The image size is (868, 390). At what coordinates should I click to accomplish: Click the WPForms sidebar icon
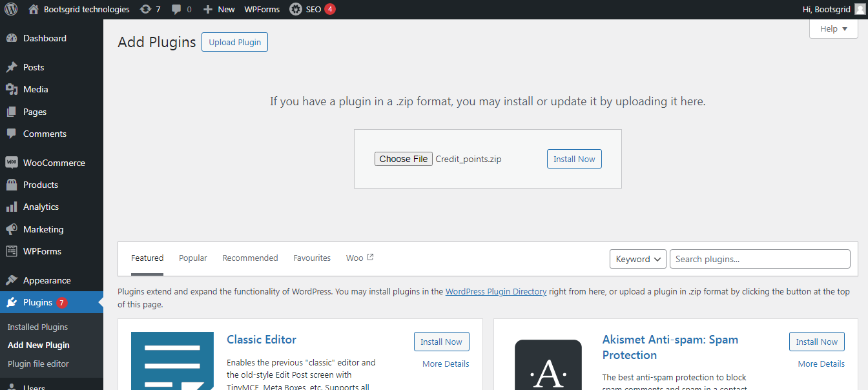[11, 251]
